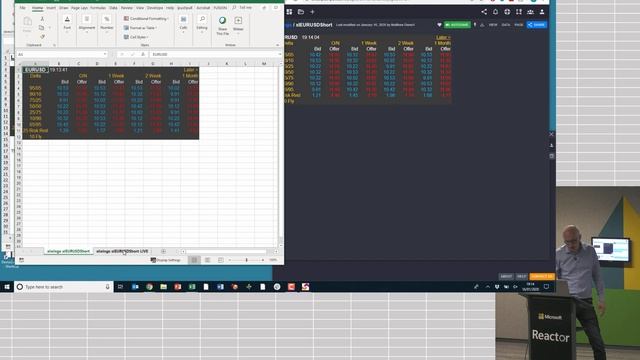Open File Explorer from the taskbar

click(163, 287)
